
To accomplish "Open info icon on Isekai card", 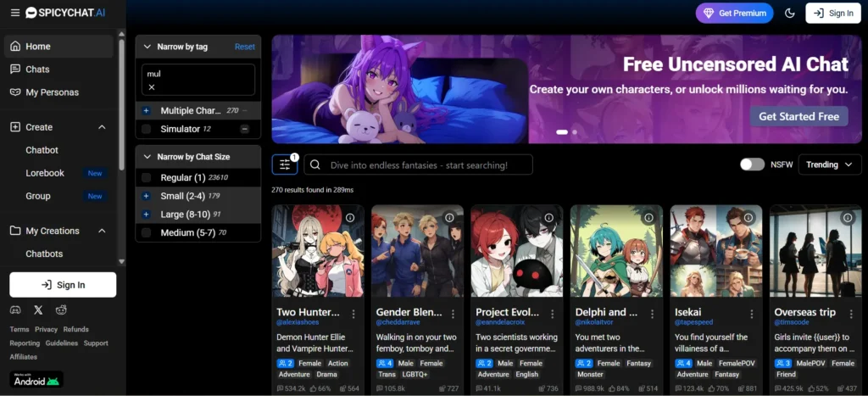I will pyautogui.click(x=748, y=218).
